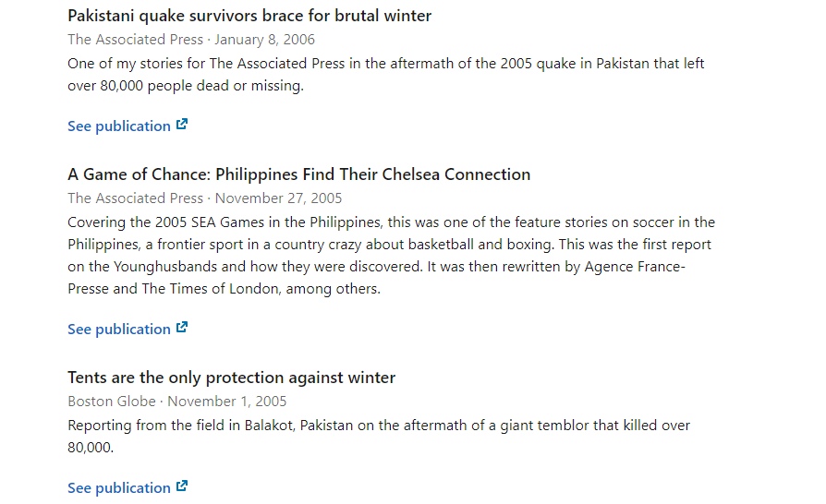Click the November 27, 2005 date

pos(278,198)
